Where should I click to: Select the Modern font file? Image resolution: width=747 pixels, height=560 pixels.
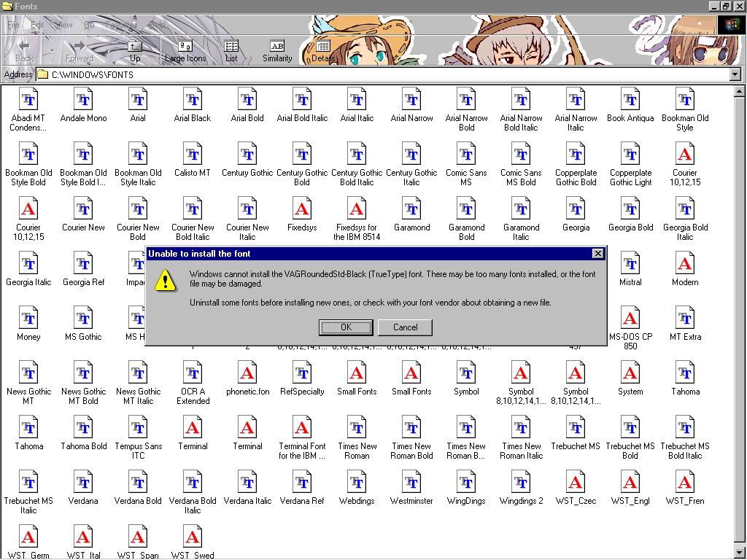coord(684,264)
